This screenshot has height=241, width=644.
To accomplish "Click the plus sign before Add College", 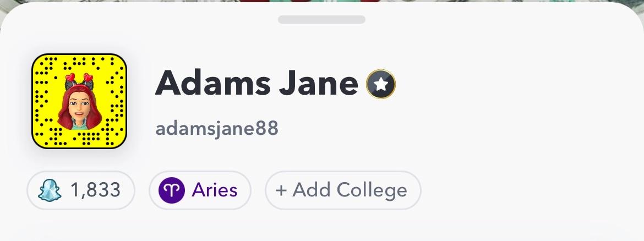I will tap(281, 190).
